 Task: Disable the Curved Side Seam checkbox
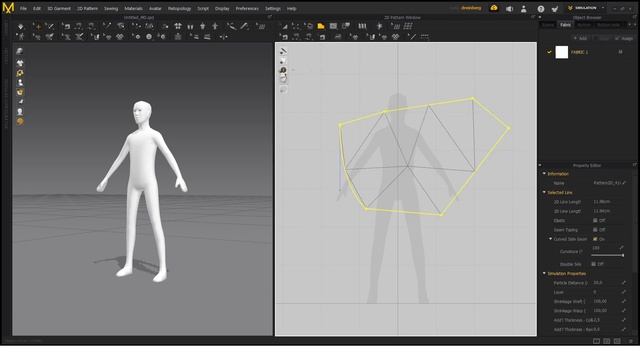point(595,239)
